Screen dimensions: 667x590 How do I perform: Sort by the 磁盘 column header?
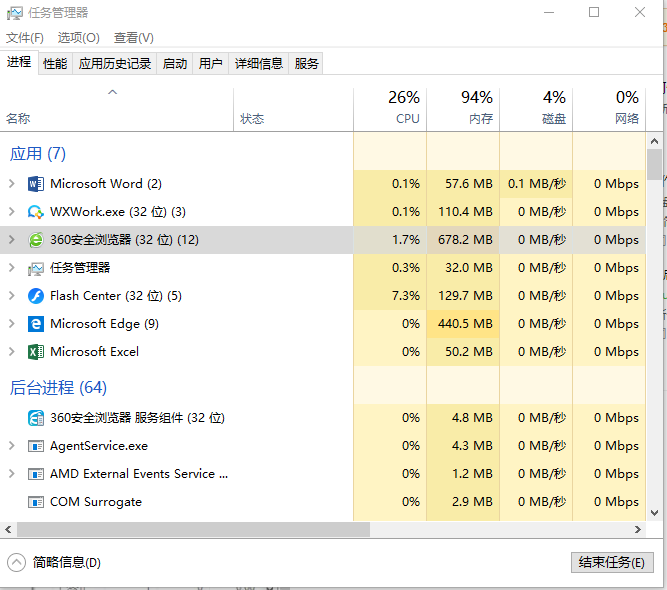click(x=536, y=110)
